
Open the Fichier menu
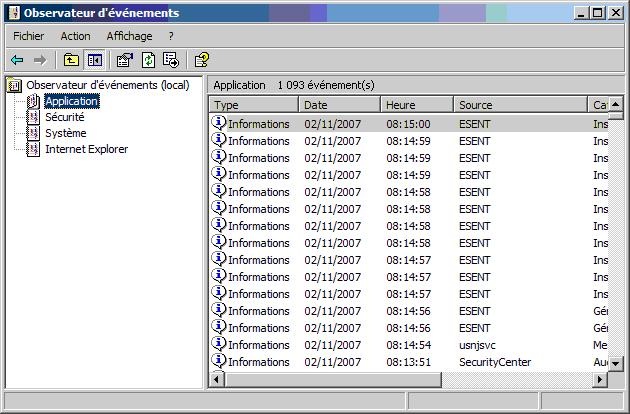tap(28, 36)
